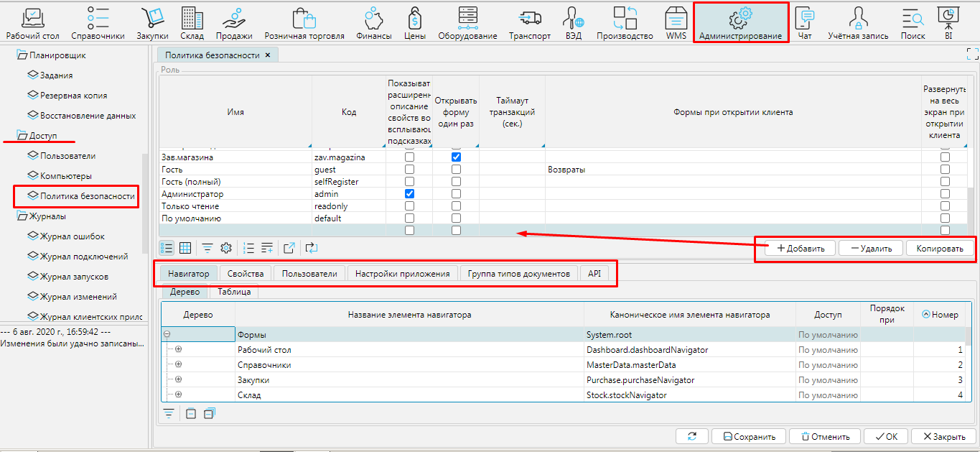Uncheck extended description checkbox for Администратор

pyautogui.click(x=409, y=194)
